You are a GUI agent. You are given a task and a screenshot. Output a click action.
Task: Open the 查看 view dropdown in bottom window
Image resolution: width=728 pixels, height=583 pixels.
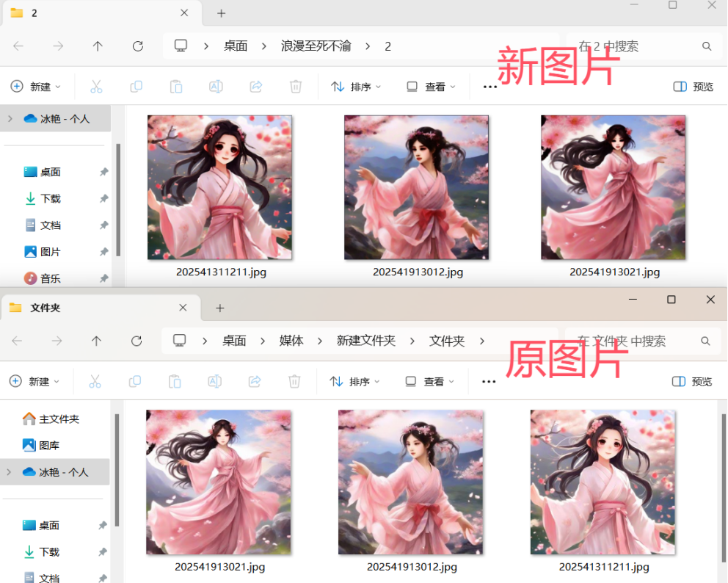pos(429,381)
